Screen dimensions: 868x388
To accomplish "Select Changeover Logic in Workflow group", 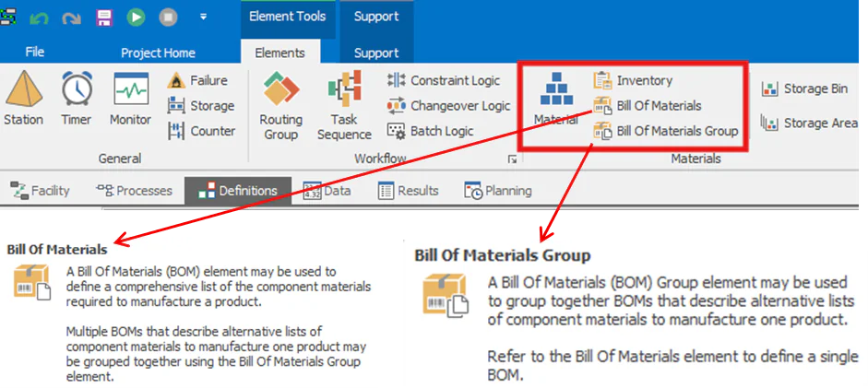I will 449,106.
